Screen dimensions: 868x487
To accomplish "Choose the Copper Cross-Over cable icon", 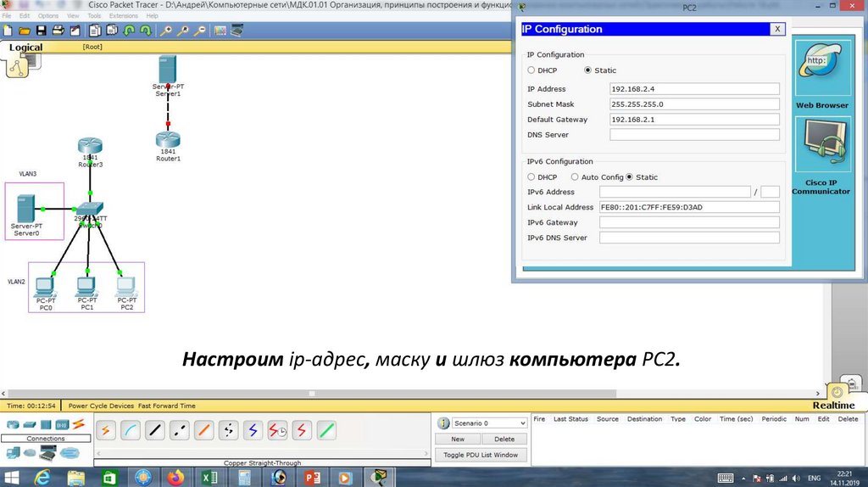I will click(x=180, y=430).
